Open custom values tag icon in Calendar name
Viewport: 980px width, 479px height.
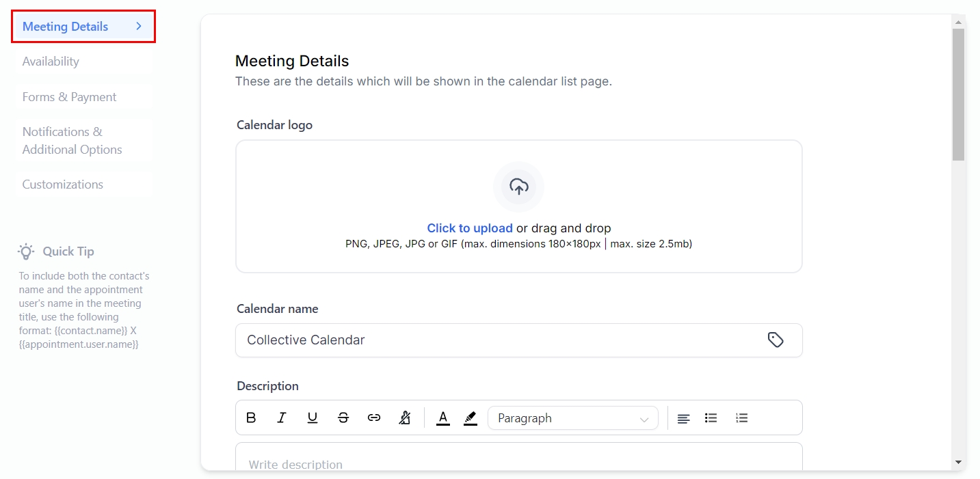775,340
